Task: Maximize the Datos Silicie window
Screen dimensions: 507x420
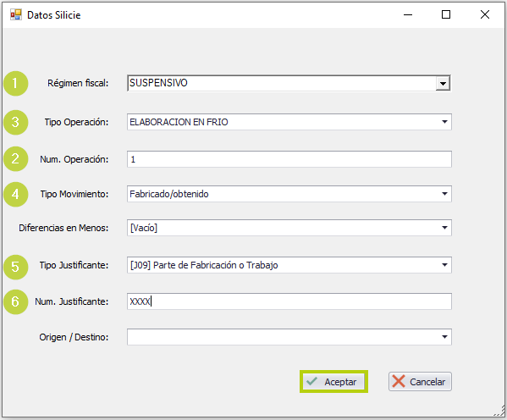Action: [446, 14]
